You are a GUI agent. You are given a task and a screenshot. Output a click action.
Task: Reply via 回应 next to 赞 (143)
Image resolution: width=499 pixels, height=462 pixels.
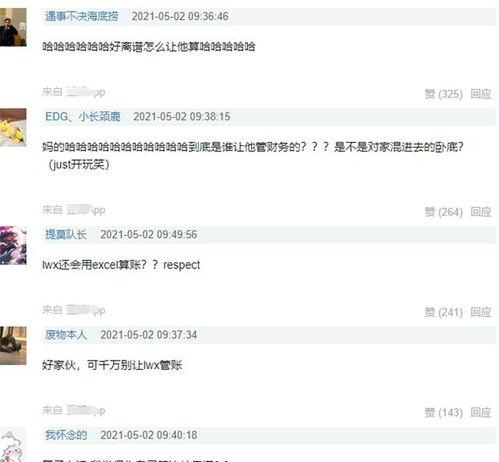pyautogui.click(x=481, y=412)
